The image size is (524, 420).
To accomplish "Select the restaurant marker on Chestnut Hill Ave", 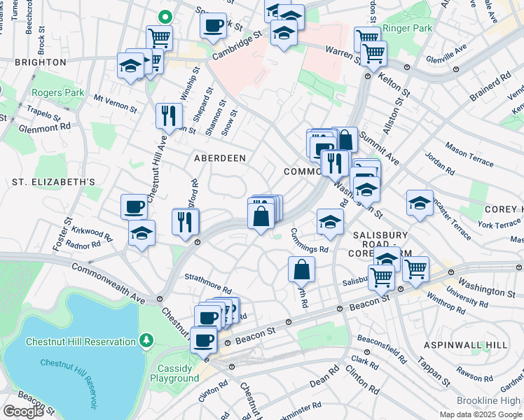I will (x=169, y=118).
